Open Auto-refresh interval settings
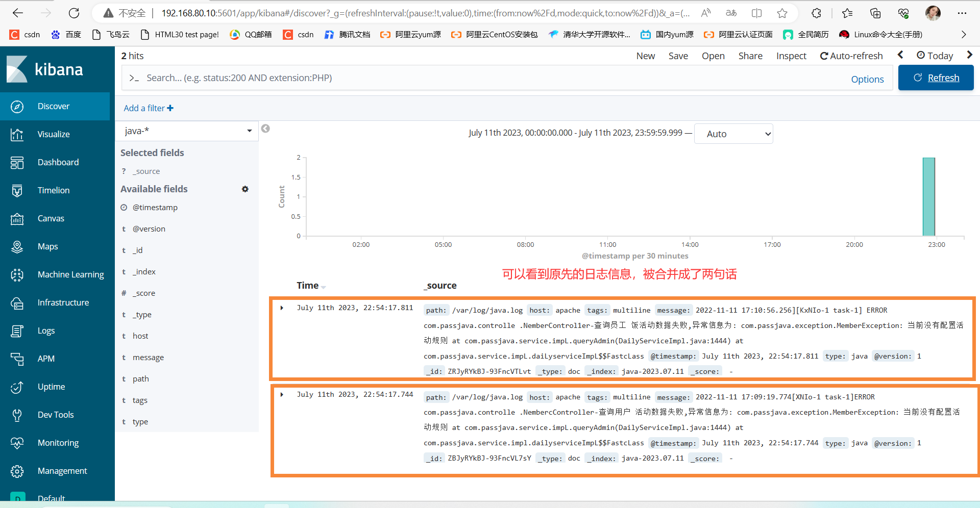 click(851, 56)
